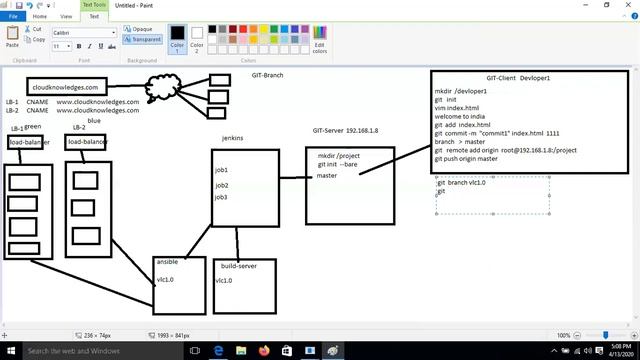Image resolution: width=640 pixels, height=360 pixels.
Task: Open the Windows Start menu
Action: pos(11,351)
